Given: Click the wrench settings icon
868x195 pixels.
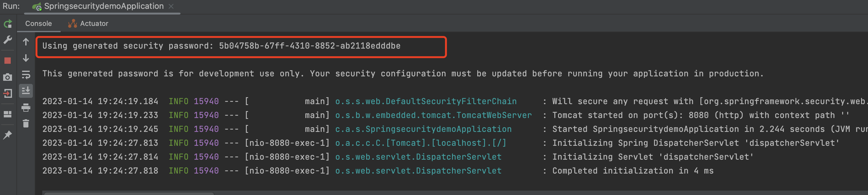Looking at the screenshot, I should tap(8, 40).
